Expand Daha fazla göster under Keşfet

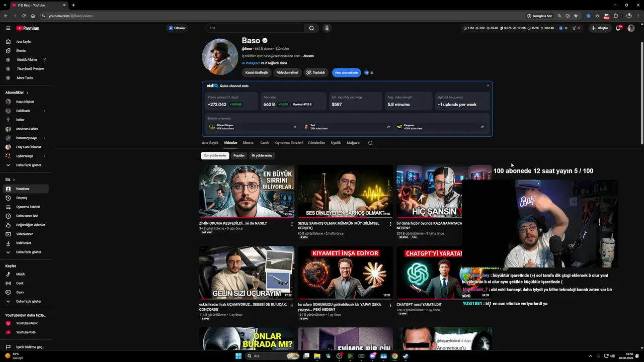click(x=26, y=301)
